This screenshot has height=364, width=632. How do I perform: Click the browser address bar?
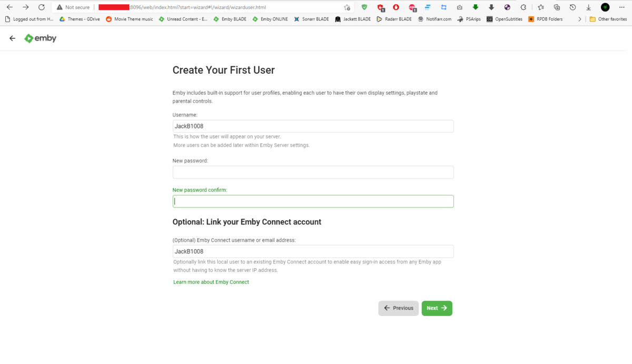pos(211,7)
